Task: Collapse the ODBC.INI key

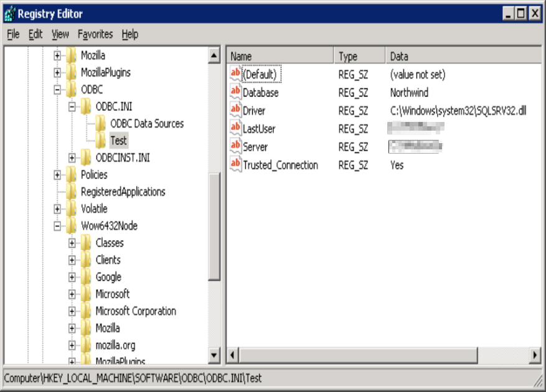Action: tap(72, 107)
